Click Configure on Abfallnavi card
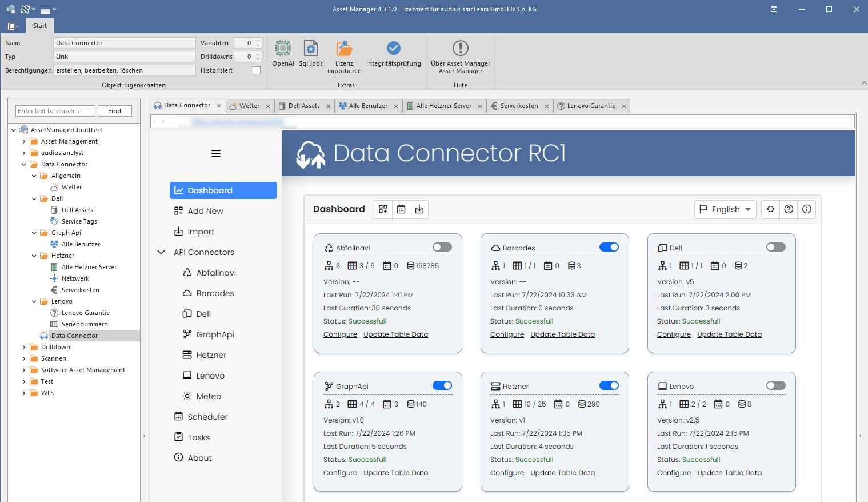Viewport: 868px width, 502px height. pyautogui.click(x=340, y=334)
